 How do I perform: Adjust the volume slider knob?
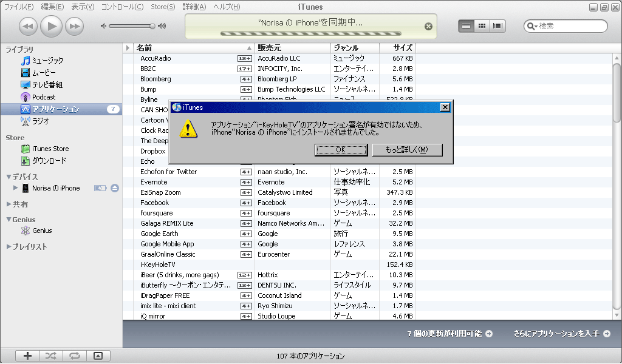[152, 26]
